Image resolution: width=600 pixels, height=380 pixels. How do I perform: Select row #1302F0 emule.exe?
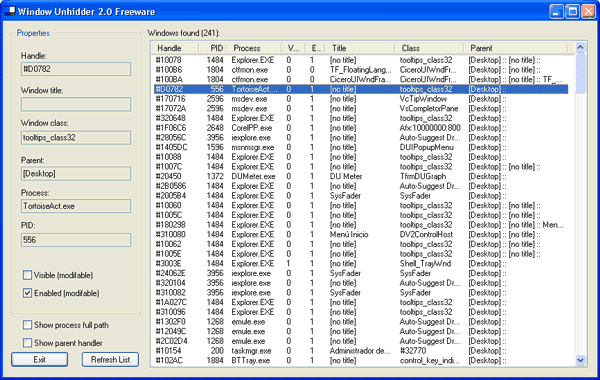(361, 322)
